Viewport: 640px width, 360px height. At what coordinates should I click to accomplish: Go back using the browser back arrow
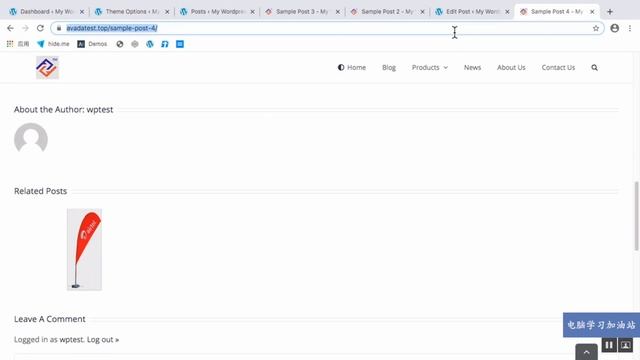click(10, 28)
